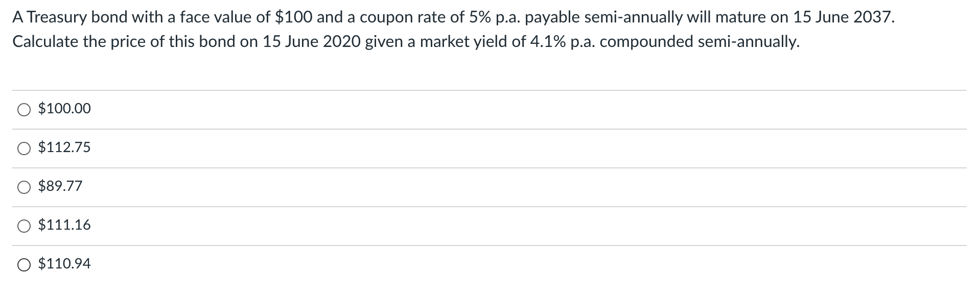980x296 pixels.
Task: Choose the $112.75 radio button
Action: [24, 149]
